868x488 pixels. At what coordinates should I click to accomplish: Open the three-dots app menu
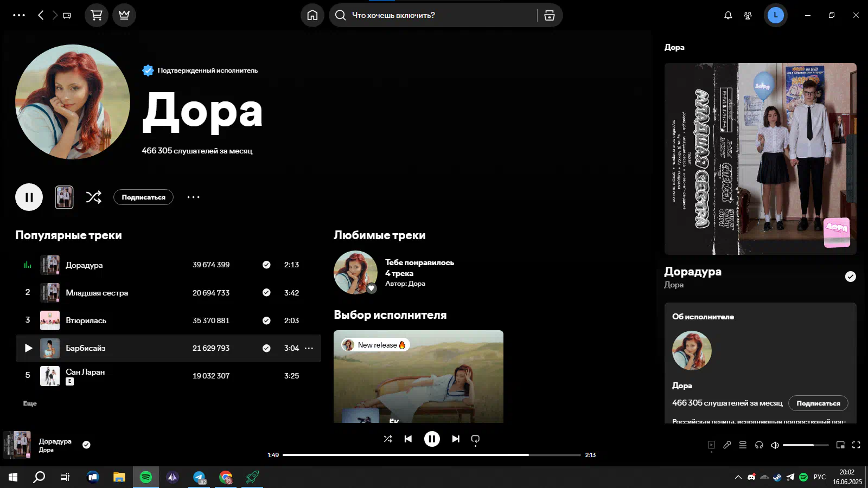click(x=19, y=15)
